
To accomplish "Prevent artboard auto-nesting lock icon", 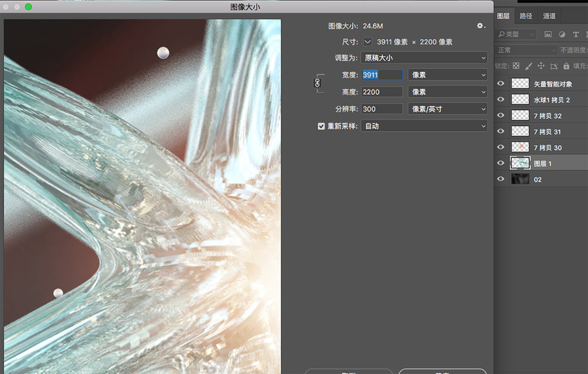I will 553,67.
